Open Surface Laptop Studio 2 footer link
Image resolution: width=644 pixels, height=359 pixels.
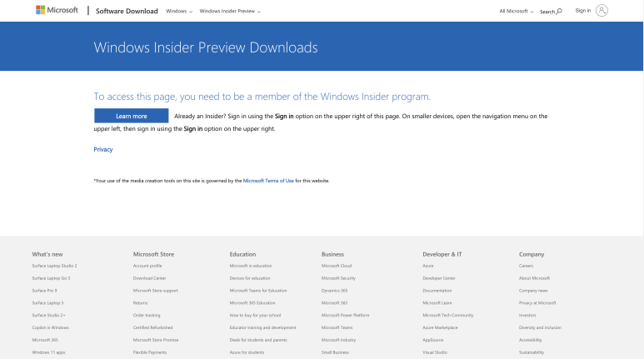click(55, 266)
